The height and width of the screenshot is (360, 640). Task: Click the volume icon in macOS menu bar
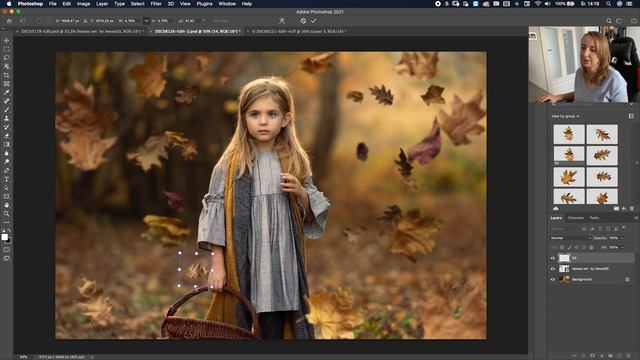click(547, 4)
